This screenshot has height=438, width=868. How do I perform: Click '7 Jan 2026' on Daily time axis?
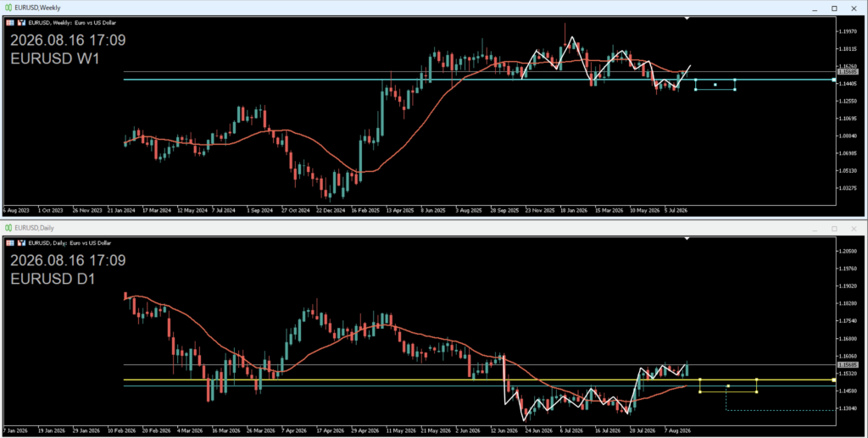pyautogui.click(x=16, y=430)
